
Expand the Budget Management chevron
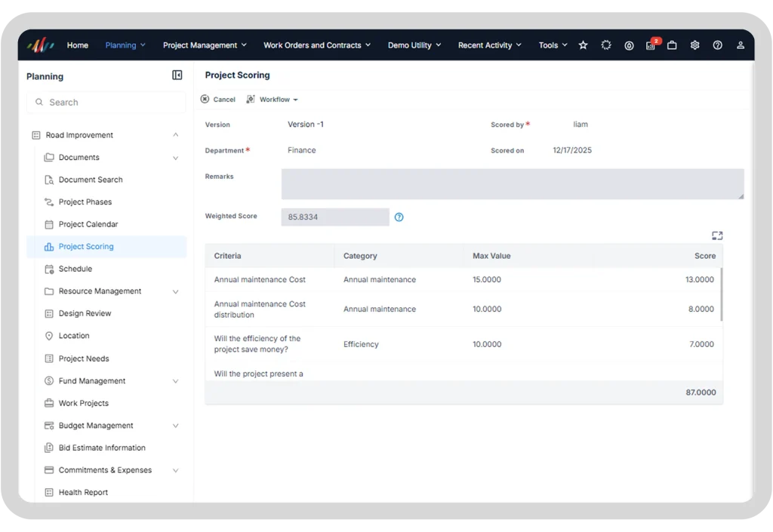click(175, 426)
